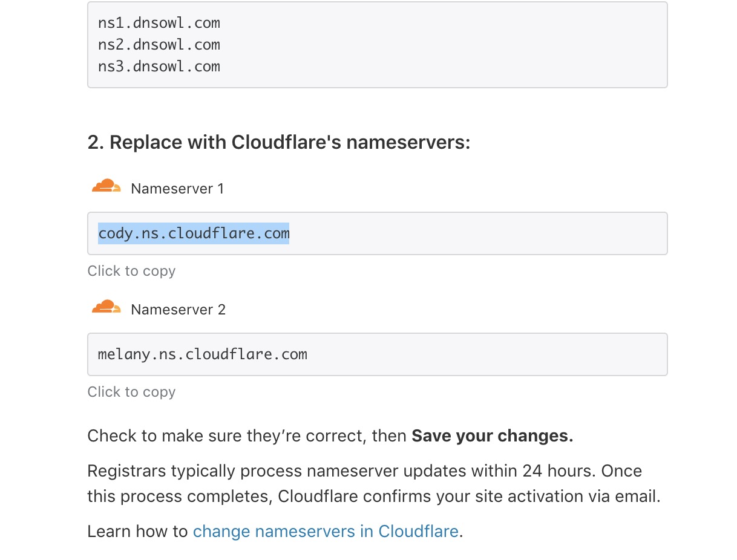The image size is (737, 560).
Task: Click the Nameserver 2 label
Action: pyautogui.click(x=178, y=310)
